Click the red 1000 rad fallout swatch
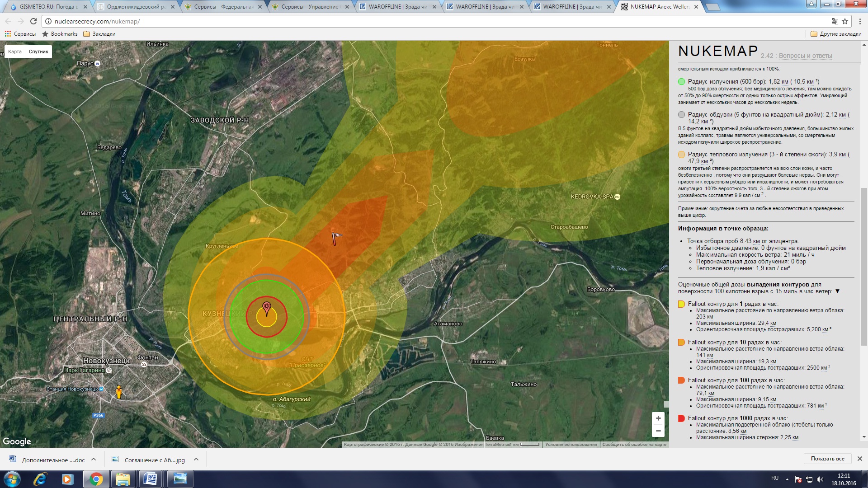This screenshot has height=488, width=868. 681,418
